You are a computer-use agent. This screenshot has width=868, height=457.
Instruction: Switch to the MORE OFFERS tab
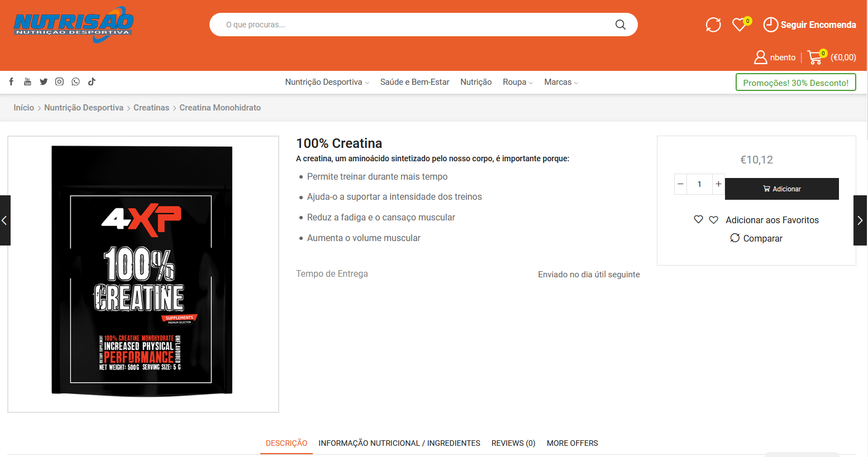point(573,443)
